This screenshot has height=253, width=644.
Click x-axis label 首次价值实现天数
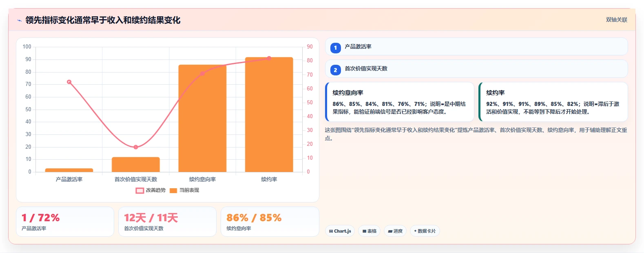(136, 179)
